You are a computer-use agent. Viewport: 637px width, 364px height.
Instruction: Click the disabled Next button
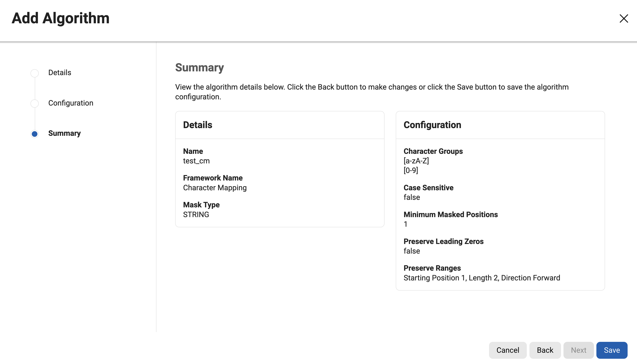[579, 350]
